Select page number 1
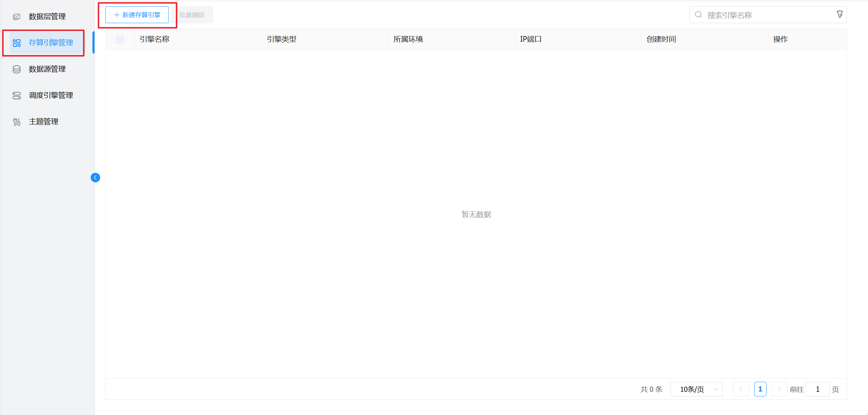868x415 pixels. pyautogui.click(x=760, y=389)
